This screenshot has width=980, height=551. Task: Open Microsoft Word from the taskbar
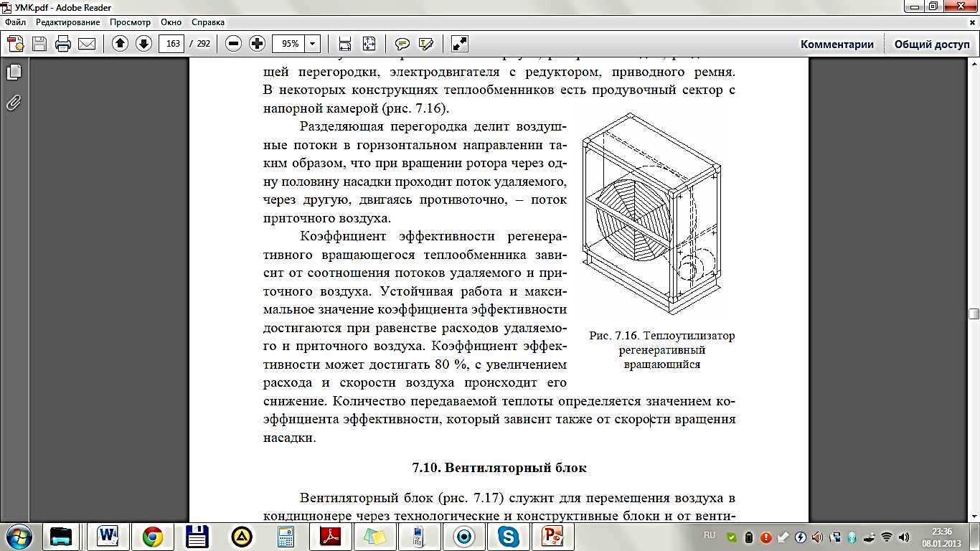click(x=108, y=536)
